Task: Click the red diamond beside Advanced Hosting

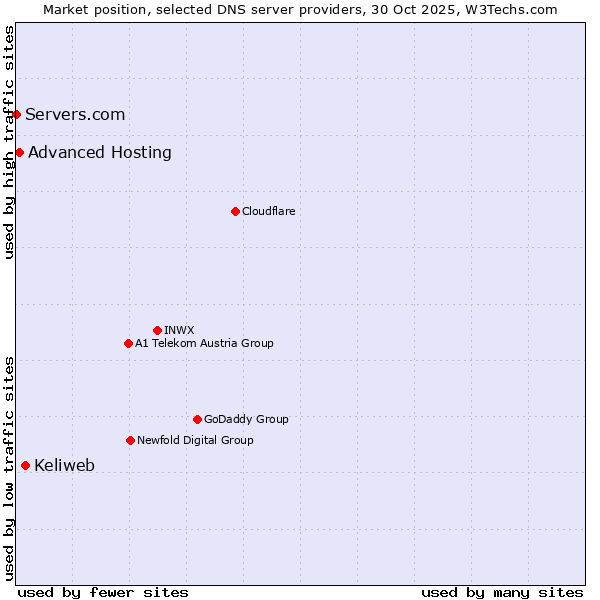Action: point(19,153)
